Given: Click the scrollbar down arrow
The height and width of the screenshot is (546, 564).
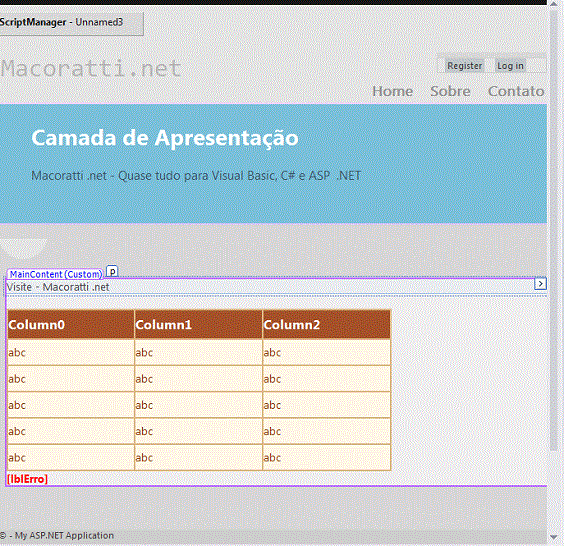Looking at the screenshot, I should tap(554, 537).
